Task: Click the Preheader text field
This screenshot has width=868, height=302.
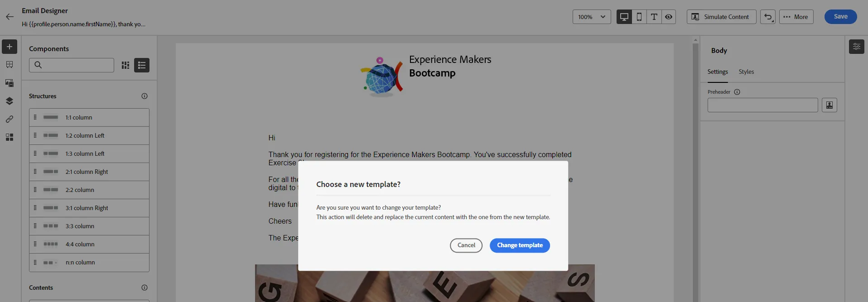Action: click(763, 105)
